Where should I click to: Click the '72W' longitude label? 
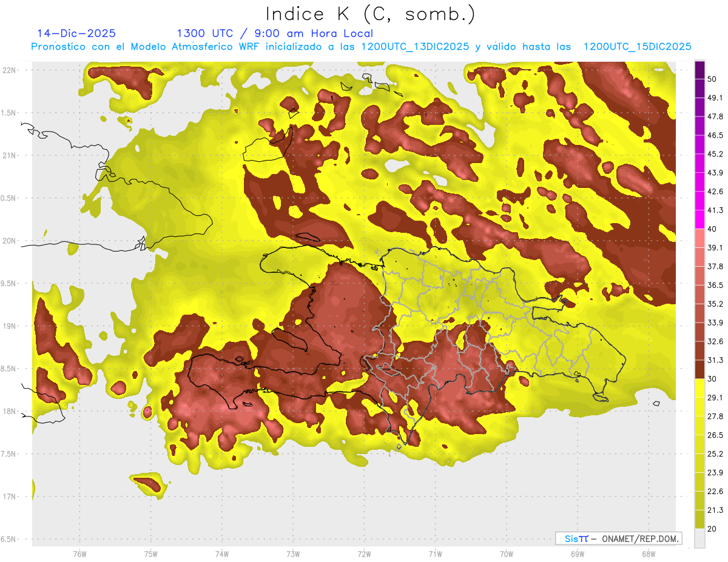[364, 554]
